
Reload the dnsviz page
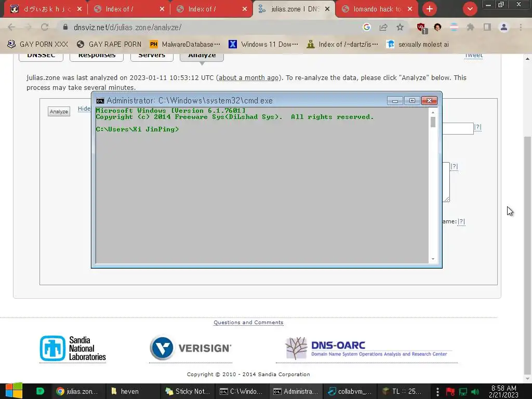[45, 27]
